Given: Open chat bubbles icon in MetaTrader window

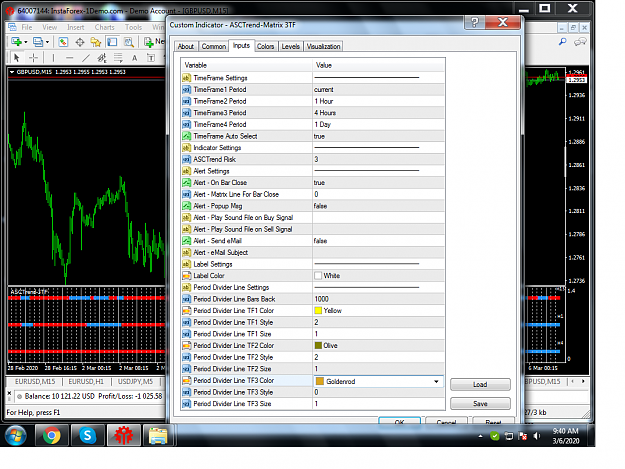Looking at the screenshot, I should click(x=580, y=41).
